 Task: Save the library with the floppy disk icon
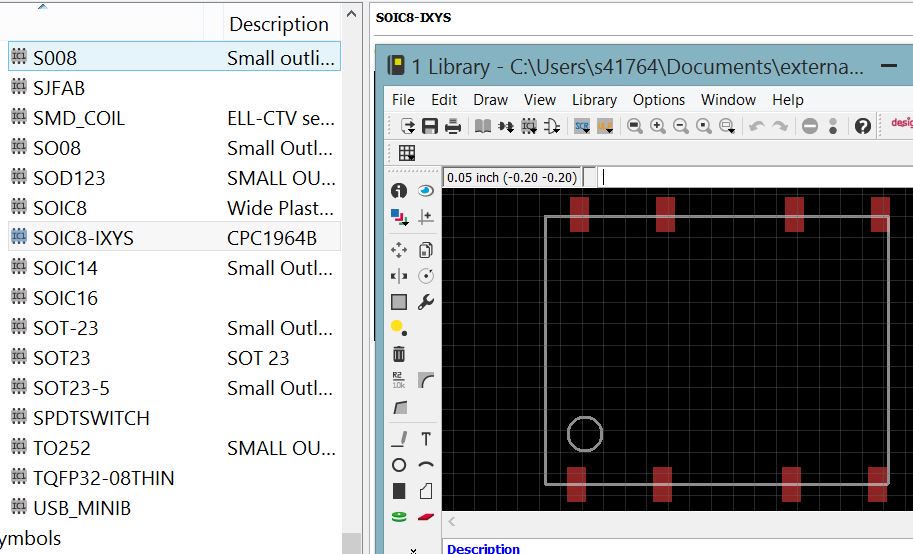(x=430, y=126)
